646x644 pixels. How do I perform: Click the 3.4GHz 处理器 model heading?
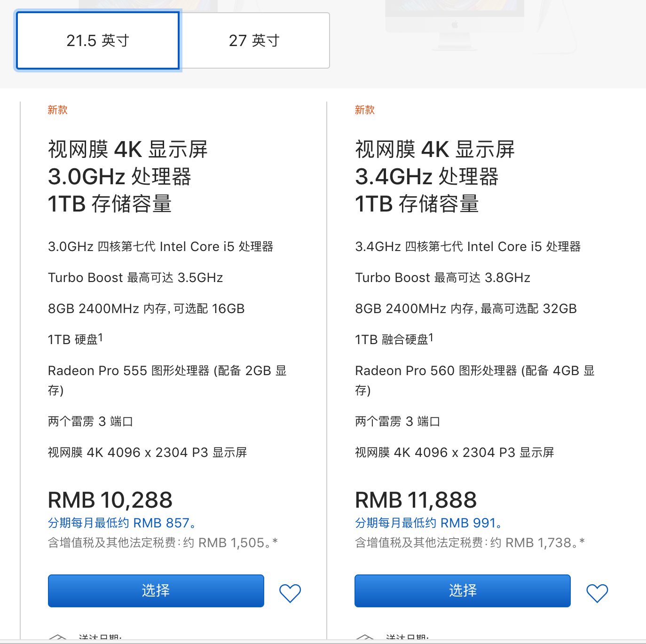click(x=426, y=177)
